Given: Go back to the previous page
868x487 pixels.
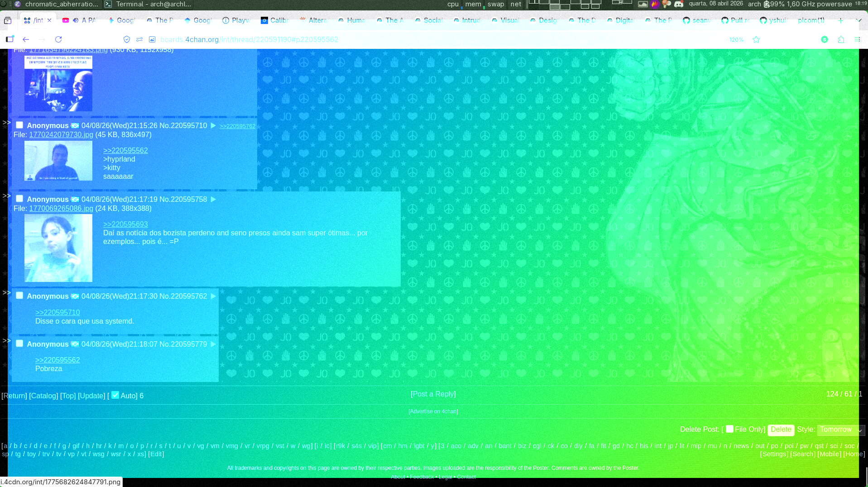Looking at the screenshot, I should click(26, 39).
